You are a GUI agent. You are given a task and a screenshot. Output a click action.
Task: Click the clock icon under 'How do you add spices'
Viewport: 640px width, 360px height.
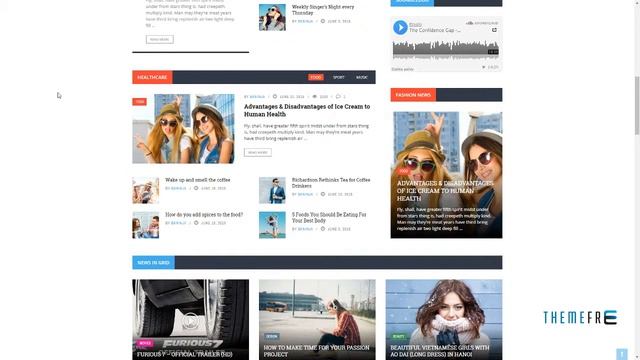(x=196, y=223)
